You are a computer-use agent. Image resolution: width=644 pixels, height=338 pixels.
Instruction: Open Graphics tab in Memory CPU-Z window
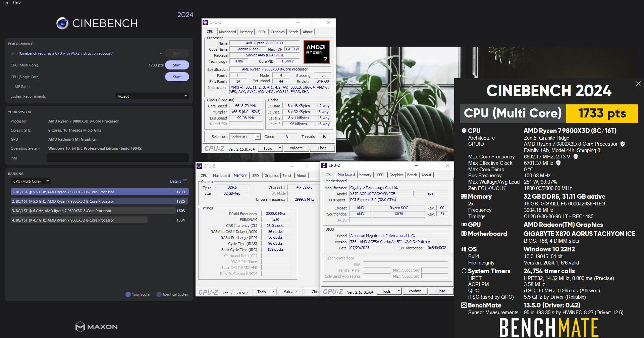coord(271,176)
